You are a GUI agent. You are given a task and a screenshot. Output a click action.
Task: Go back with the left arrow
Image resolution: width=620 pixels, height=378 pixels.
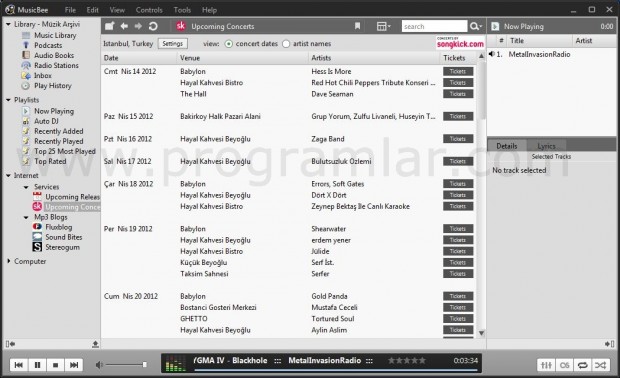click(x=124, y=26)
